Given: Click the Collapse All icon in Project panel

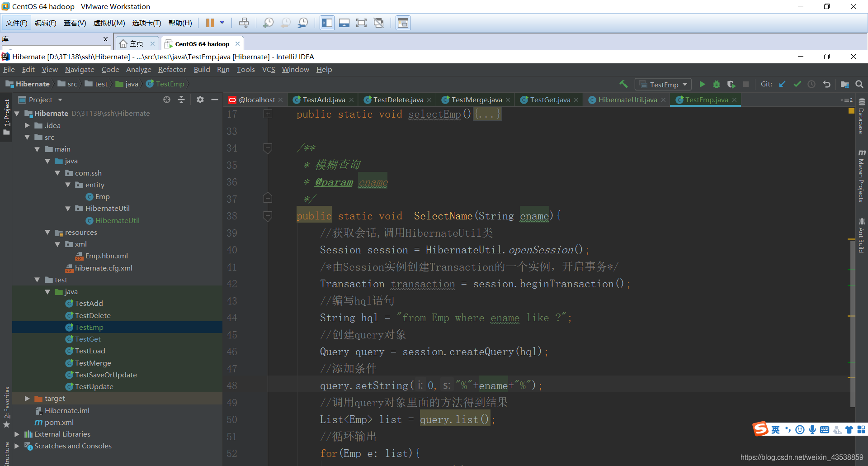Looking at the screenshot, I should pos(181,100).
